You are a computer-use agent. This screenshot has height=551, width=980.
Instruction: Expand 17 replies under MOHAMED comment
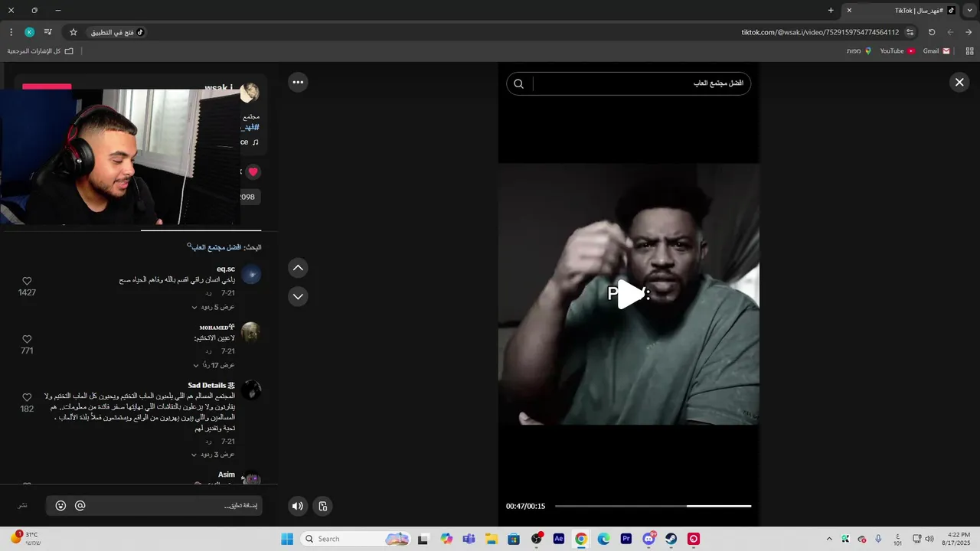tap(214, 365)
